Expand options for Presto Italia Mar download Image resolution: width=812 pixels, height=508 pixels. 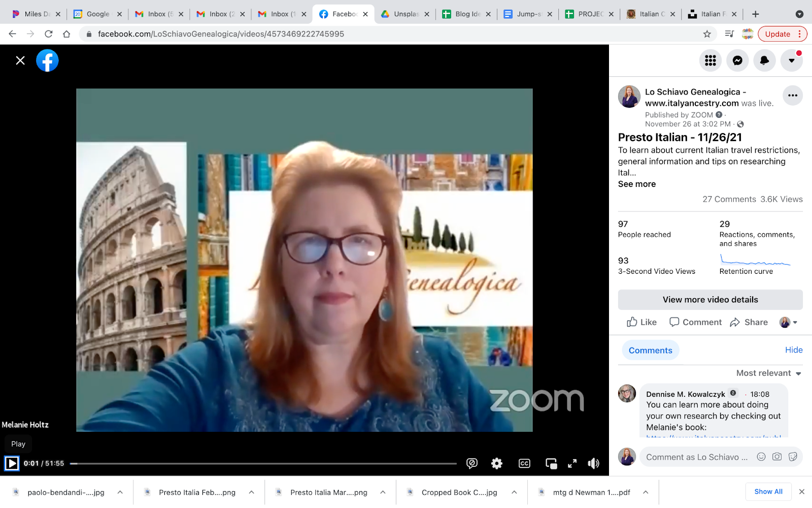(x=383, y=492)
